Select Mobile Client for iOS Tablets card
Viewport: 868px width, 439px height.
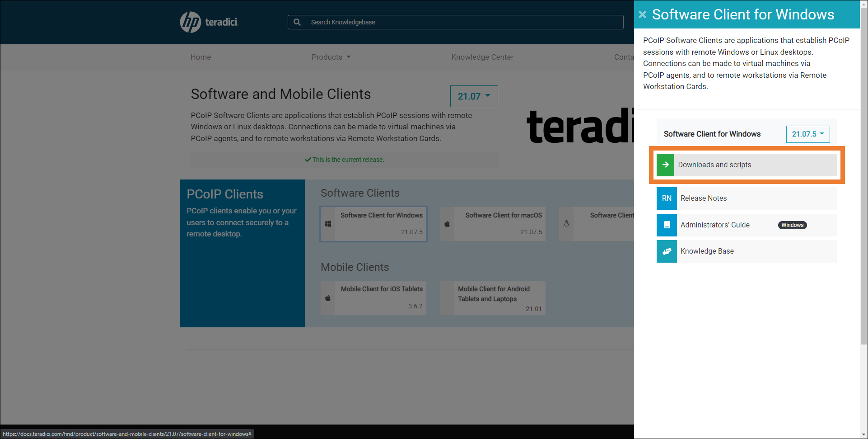pyautogui.click(x=373, y=298)
